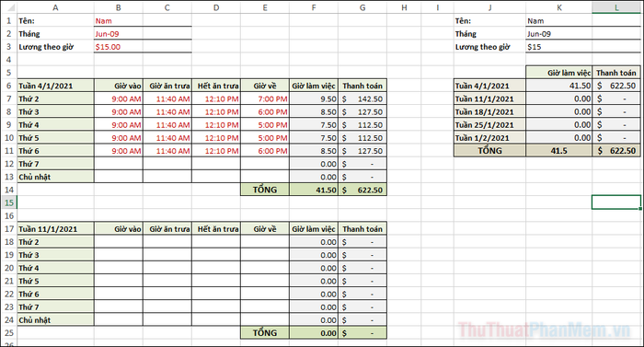Click the month cell 'Jun-09' in column B

click(119, 34)
